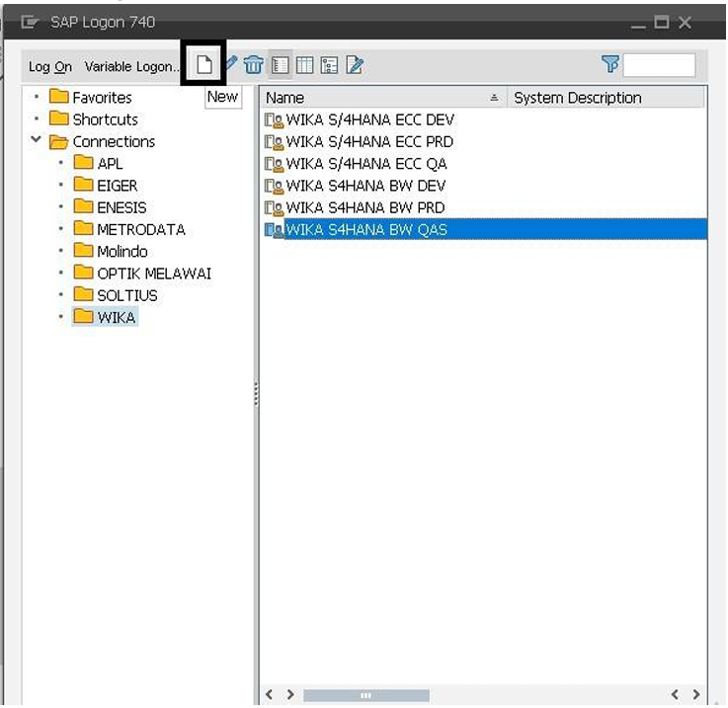The width and height of the screenshot is (728, 708).
Task: Click the Name column sort arrow
Action: point(494,98)
